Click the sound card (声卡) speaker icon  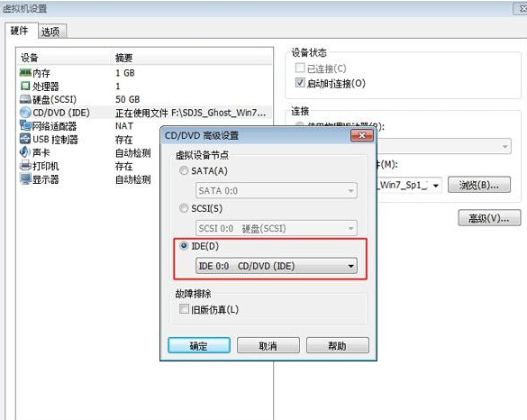click(25, 152)
